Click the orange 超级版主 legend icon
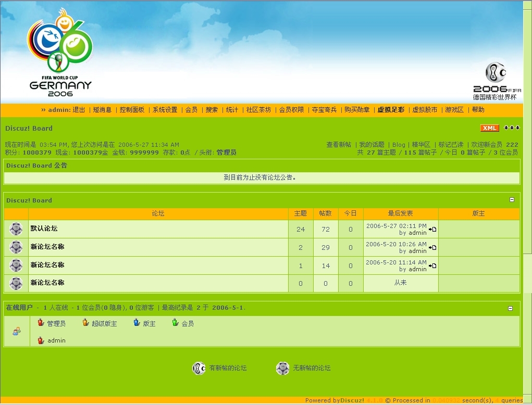Screen dimensions: 532x405 click(x=85, y=323)
